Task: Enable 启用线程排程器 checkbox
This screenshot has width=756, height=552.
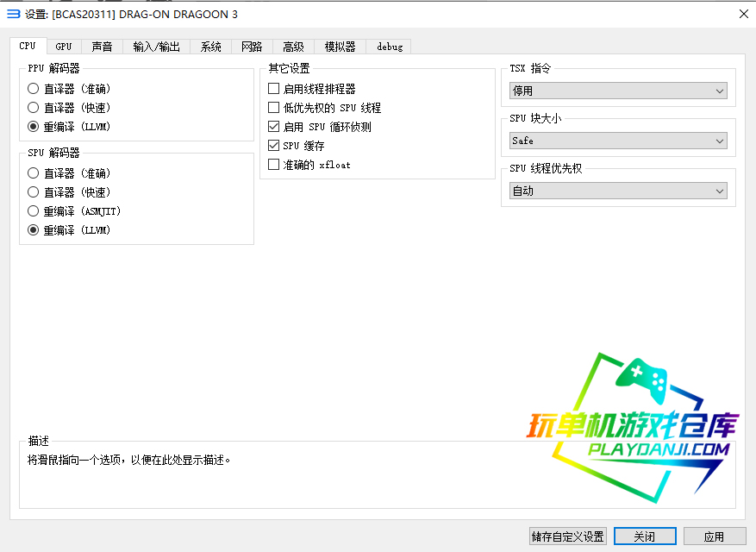Action: coord(274,89)
